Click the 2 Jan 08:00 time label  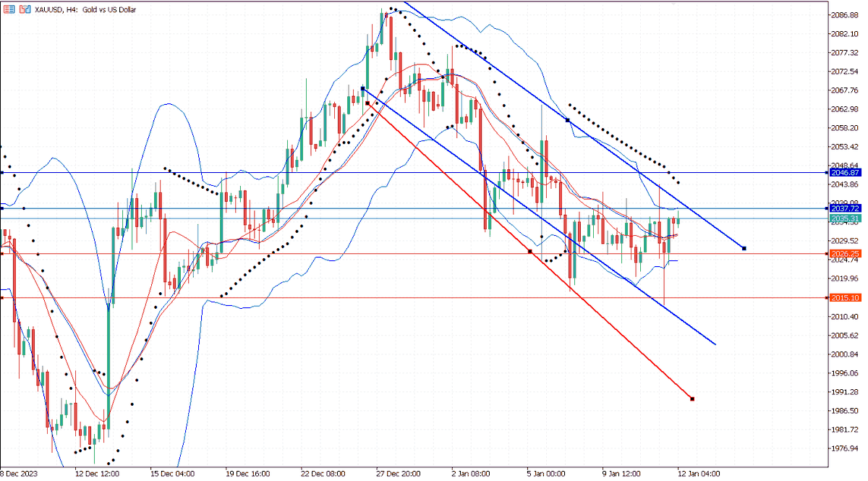click(x=471, y=474)
